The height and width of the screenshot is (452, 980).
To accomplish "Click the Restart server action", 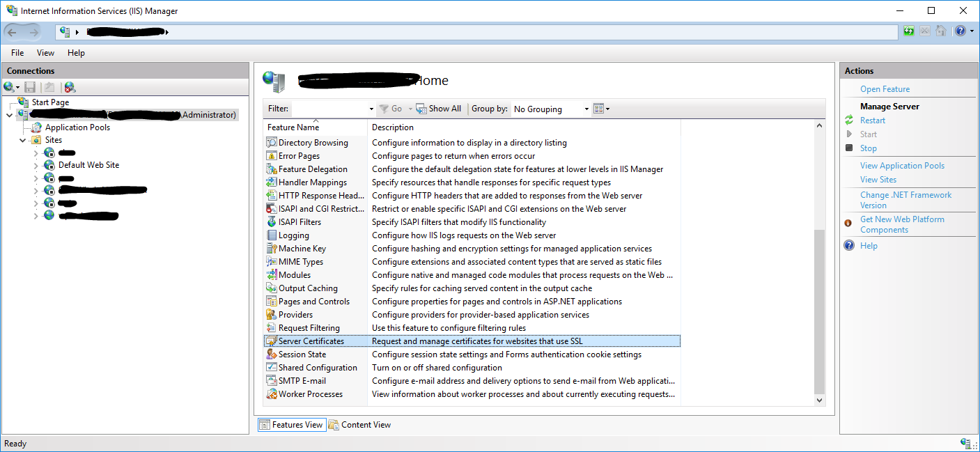I will 873,120.
